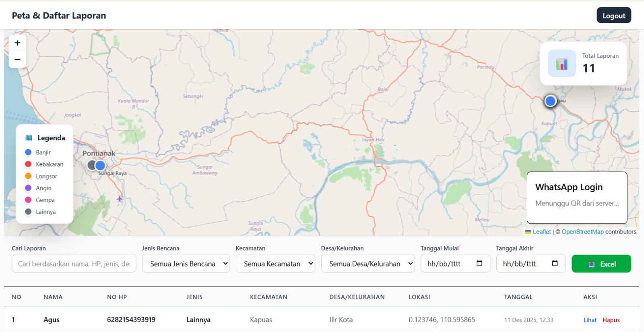Click Hapus to delete Agus's report
Image resolution: width=644 pixels, height=332 pixels.
[611, 320]
